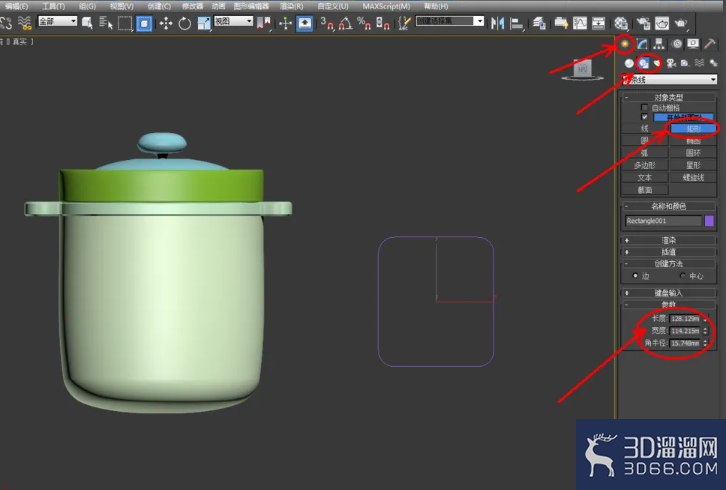Open the Rendered Frame Window icon
The height and width of the screenshot is (490, 726).
point(662,23)
